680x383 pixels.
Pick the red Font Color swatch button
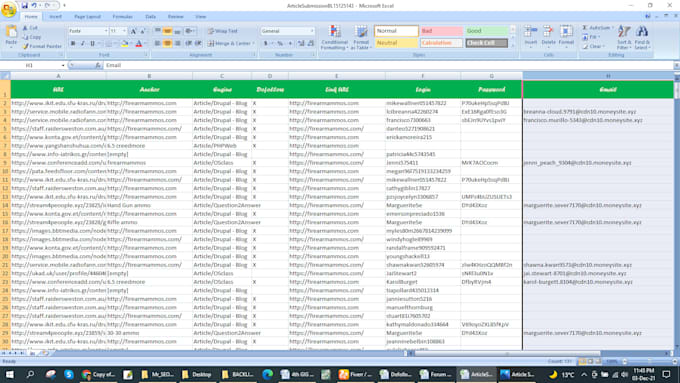[139, 43]
